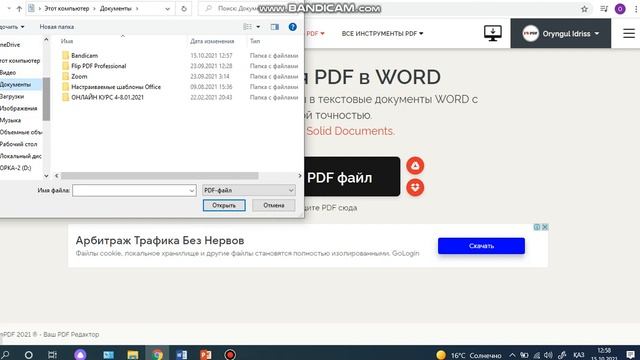Change the view layout icon
640x360 pixels.
tap(247, 27)
